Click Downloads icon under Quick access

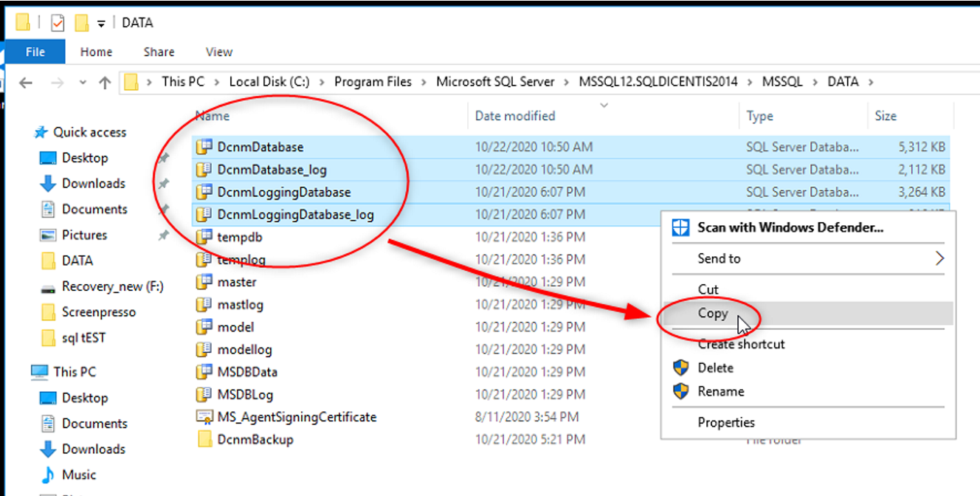(x=48, y=184)
